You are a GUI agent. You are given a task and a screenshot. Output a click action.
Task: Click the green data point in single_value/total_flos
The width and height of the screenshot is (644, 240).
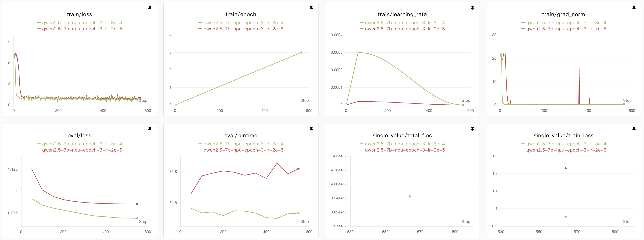(x=410, y=197)
